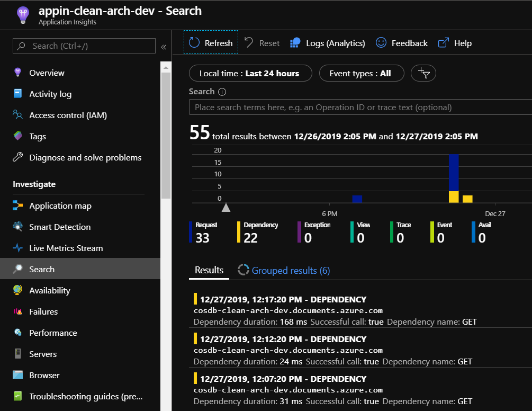Click the Browser icon
This screenshot has height=411, width=532.
coord(17,374)
